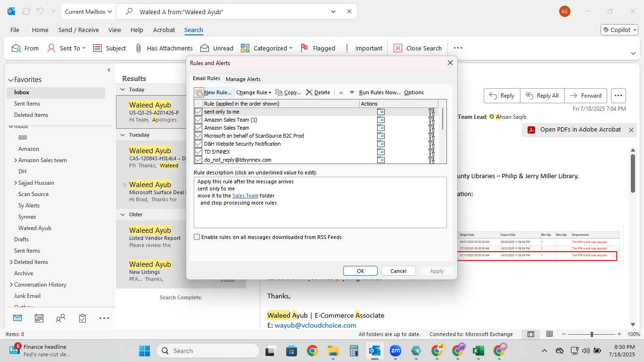Open People view in navigation bar
This screenshot has width=644, height=362.
(x=61, y=318)
